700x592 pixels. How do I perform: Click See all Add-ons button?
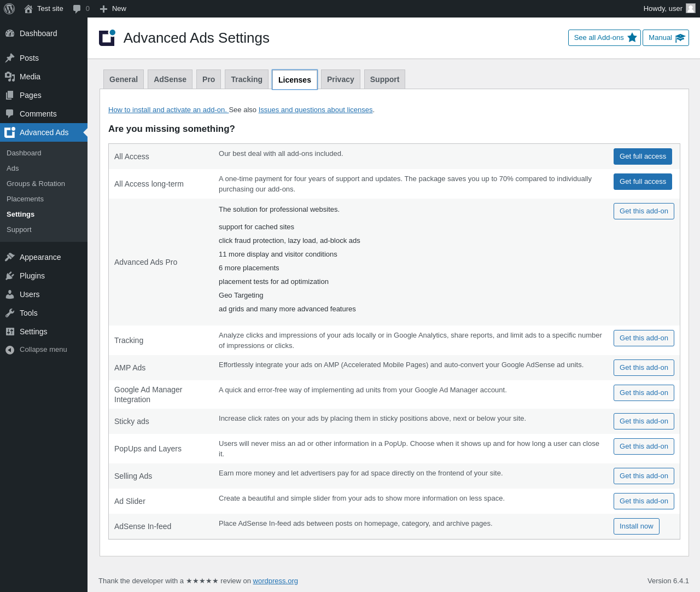tap(604, 38)
